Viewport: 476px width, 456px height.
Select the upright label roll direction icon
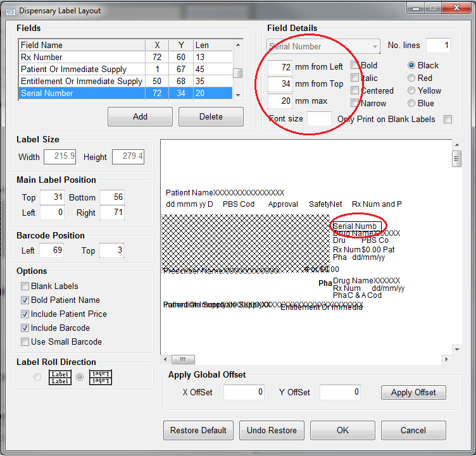pos(60,378)
